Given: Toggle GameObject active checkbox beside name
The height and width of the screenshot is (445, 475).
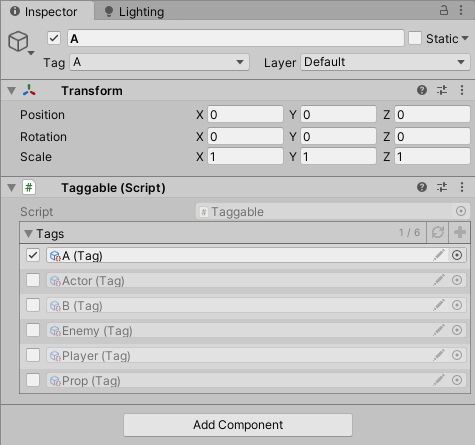Looking at the screenshot, I should [x=54, y=38].
